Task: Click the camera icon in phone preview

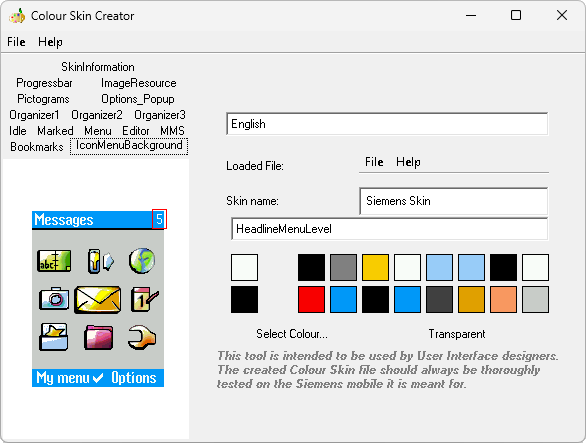Action: coord(54,299)
